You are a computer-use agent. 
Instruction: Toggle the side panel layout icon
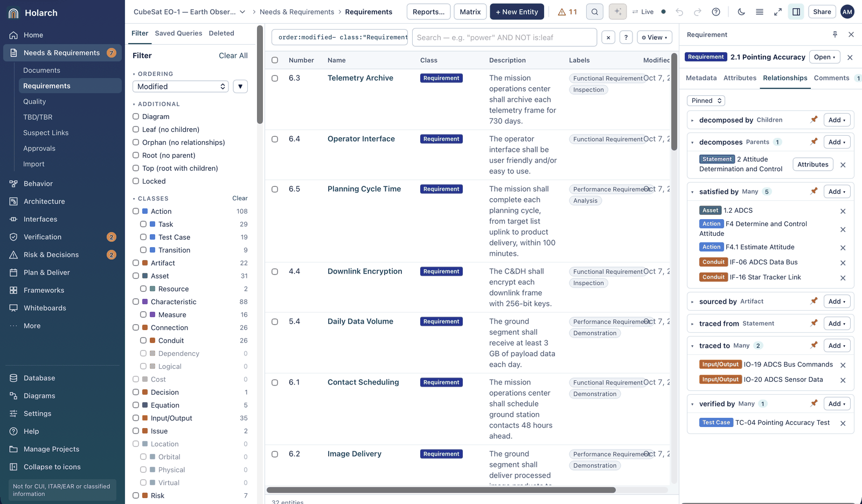coord(796,12)
